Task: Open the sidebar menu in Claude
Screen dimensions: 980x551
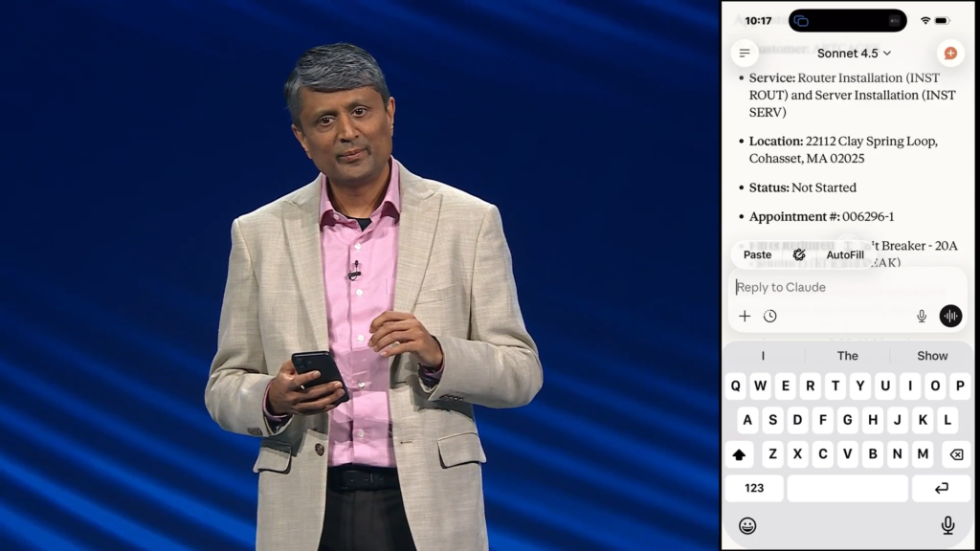Action: point(745,53)
